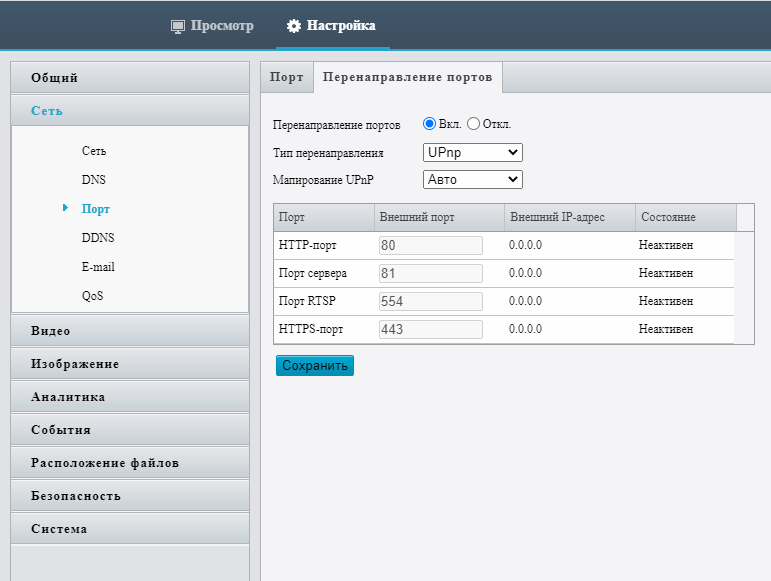Click the HTTP-порт row label
The image size is (771, 581).
[x=308, y=245]
